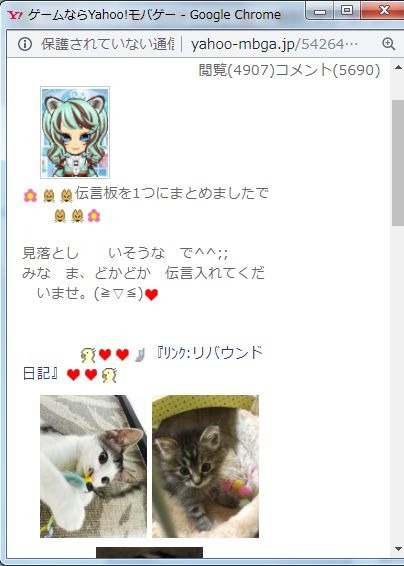Image resolution: width=404 pixels, height=566 pixels.
Task: Click the Yahoo favicon in title bar
Action: pos(15,15)
